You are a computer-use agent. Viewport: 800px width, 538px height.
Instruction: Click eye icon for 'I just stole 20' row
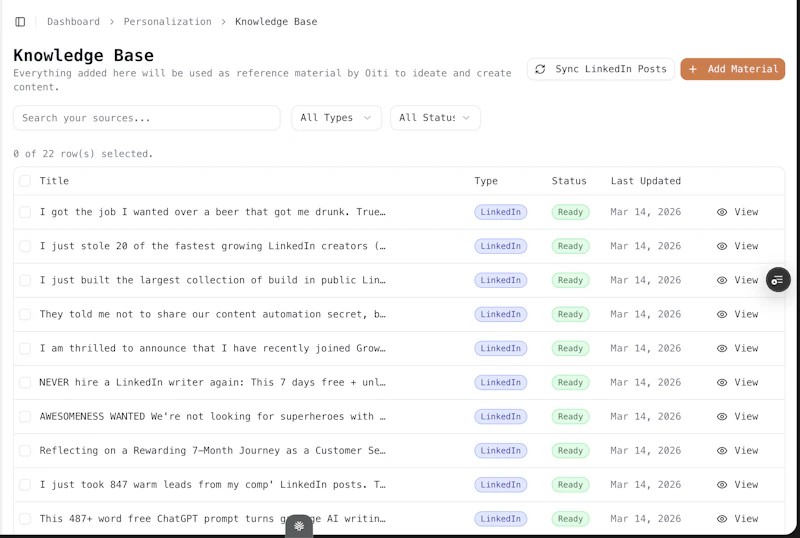(722, 246)
